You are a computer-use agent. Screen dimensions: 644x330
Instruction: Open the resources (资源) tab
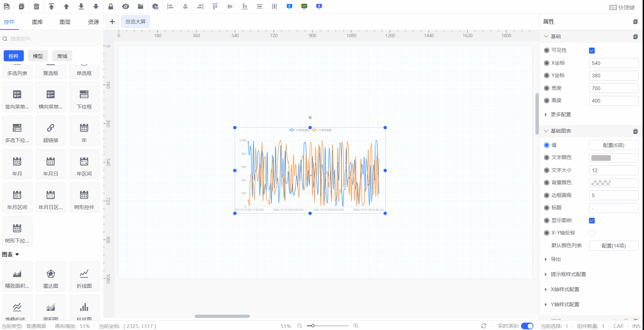93,22
